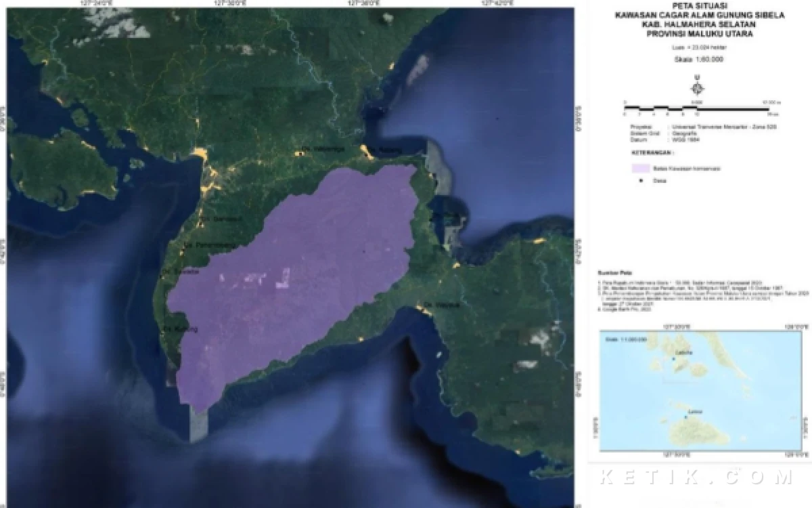This screenshot has width=812, height=508.
Task: Click the 'Ds. Wayaua' village label
Action: (x=443, y=305)
